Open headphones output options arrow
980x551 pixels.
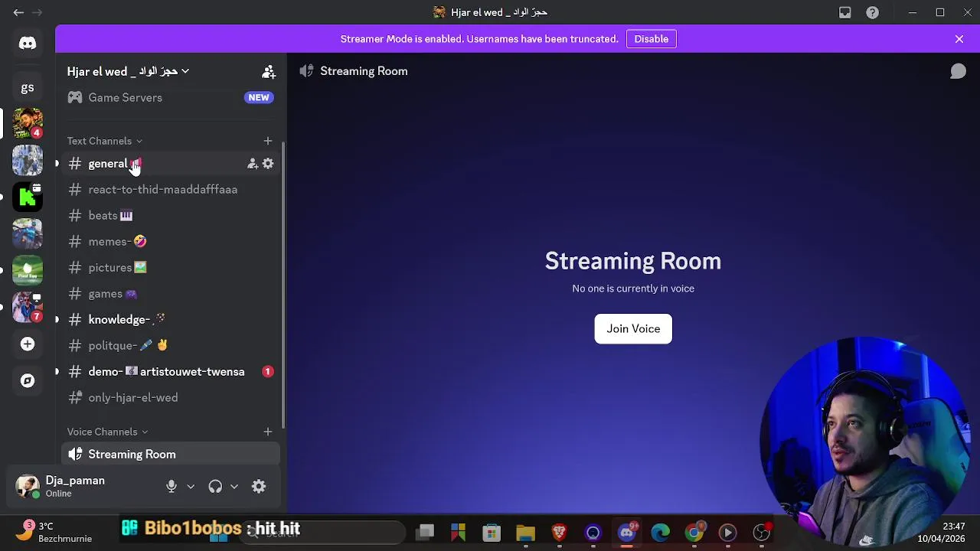pyautogui.click(x=234, y=487)
